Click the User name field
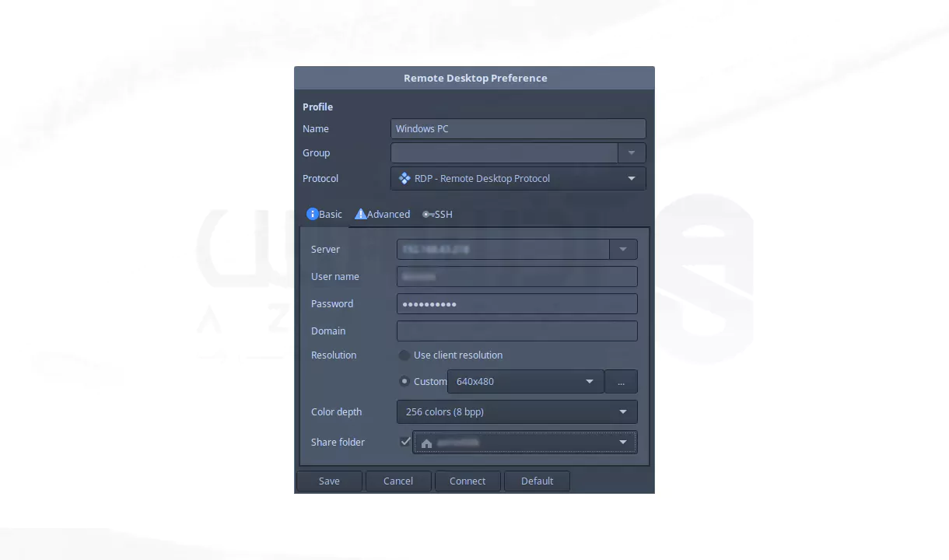This screenshot has width=949, height=560. pyautogui.click(x=517, y=276)
